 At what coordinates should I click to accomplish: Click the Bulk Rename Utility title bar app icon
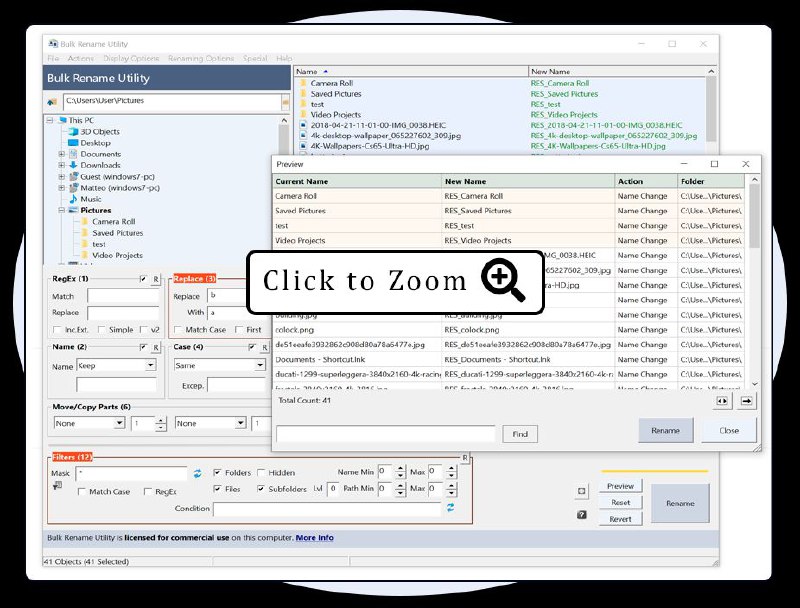pos(53,44)
